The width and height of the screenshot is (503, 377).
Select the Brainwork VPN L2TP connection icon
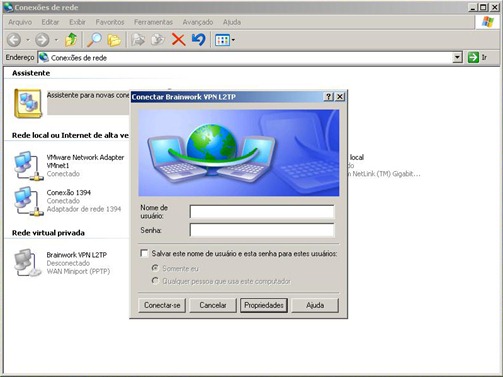(x=28, y=263)
